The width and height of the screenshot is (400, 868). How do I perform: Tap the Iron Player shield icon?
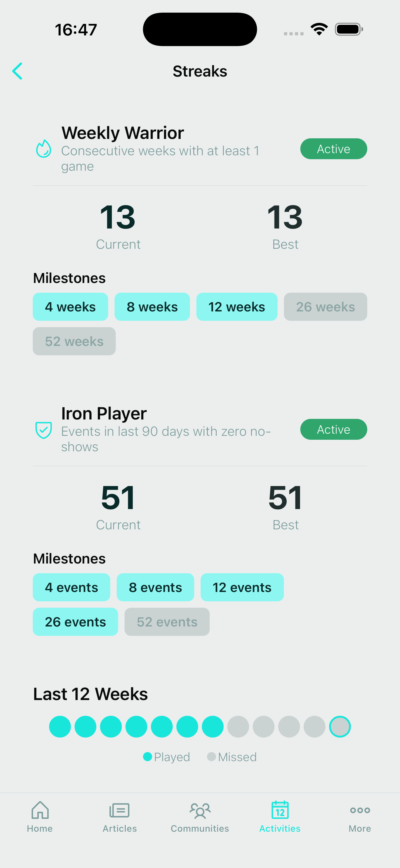[x=44, y=430]
